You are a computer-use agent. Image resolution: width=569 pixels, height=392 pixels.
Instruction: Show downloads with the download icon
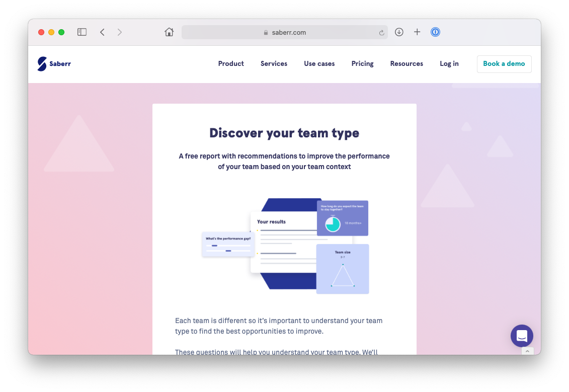click(x=399, y=32)
